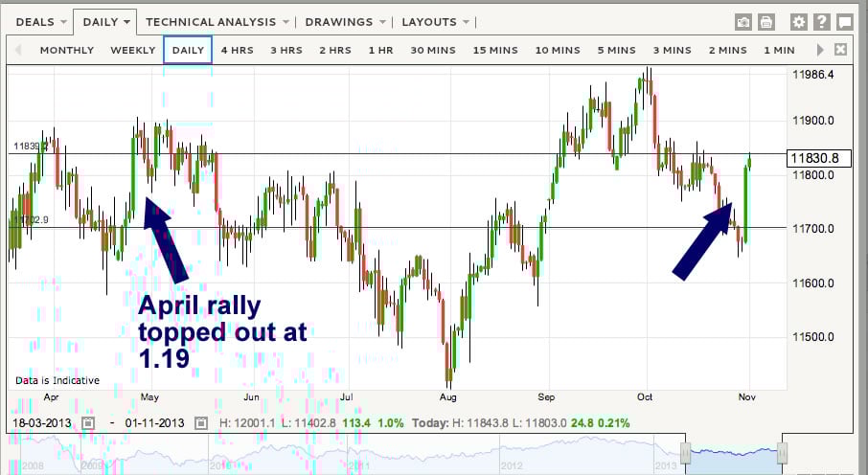Viewport: 868px width, 475px height.
Task: Click the 11830.8 current price label
Action: tap(813, 158)
